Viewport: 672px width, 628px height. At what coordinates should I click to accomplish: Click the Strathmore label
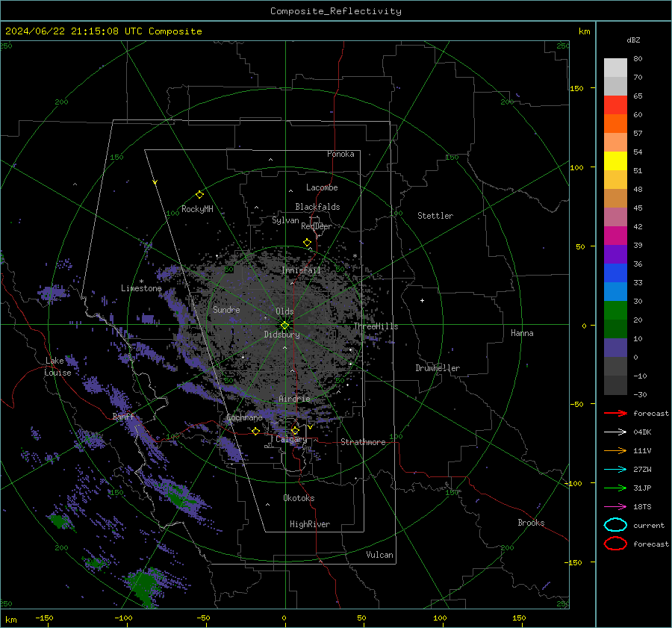click(363, 442)
